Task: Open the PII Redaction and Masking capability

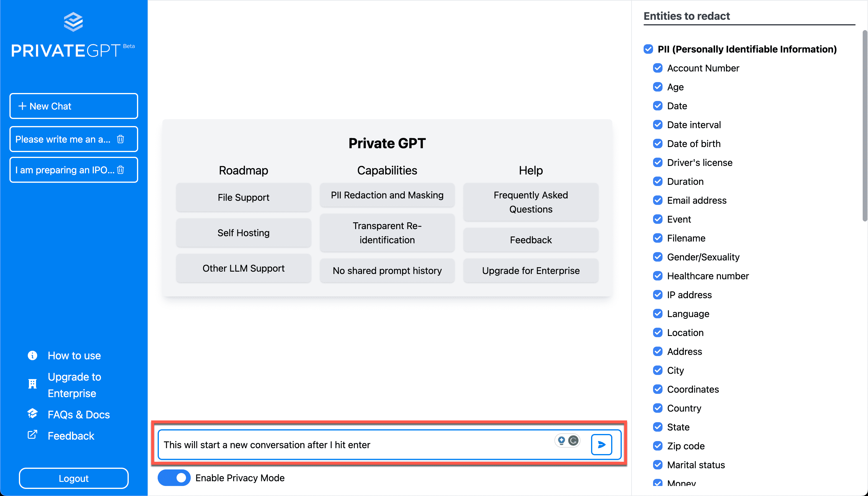Action: 387,195
